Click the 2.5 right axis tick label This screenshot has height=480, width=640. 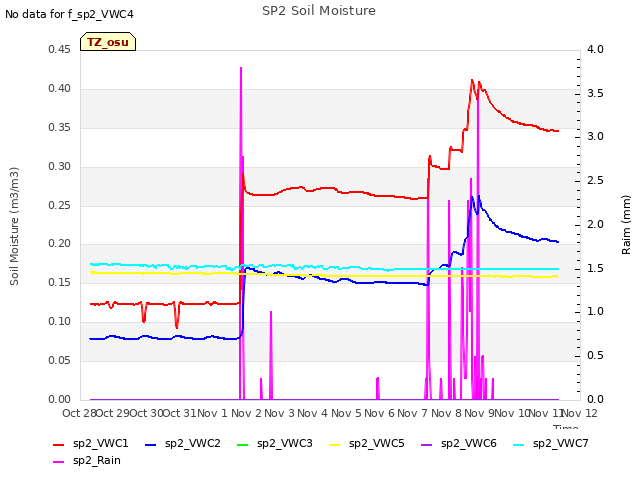click(x=595, y=180)
